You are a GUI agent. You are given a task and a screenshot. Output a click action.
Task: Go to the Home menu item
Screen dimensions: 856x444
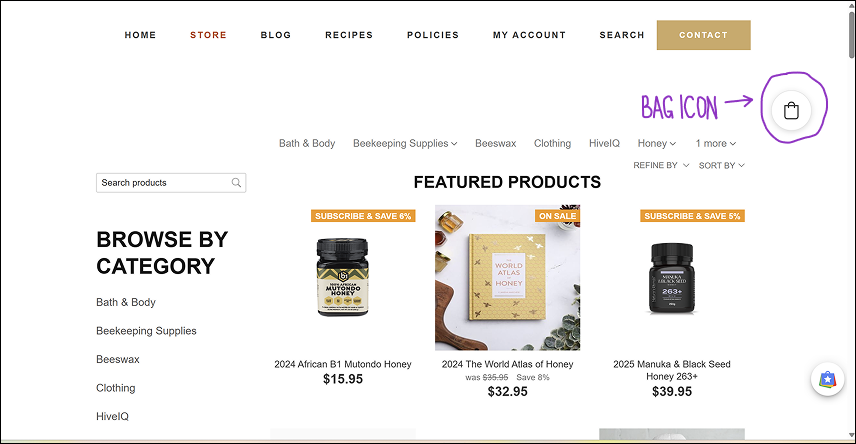(140, 35)
